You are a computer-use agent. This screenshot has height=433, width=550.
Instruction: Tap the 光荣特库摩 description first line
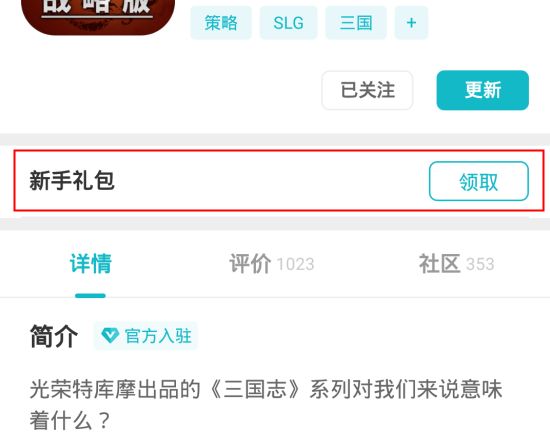266,389
